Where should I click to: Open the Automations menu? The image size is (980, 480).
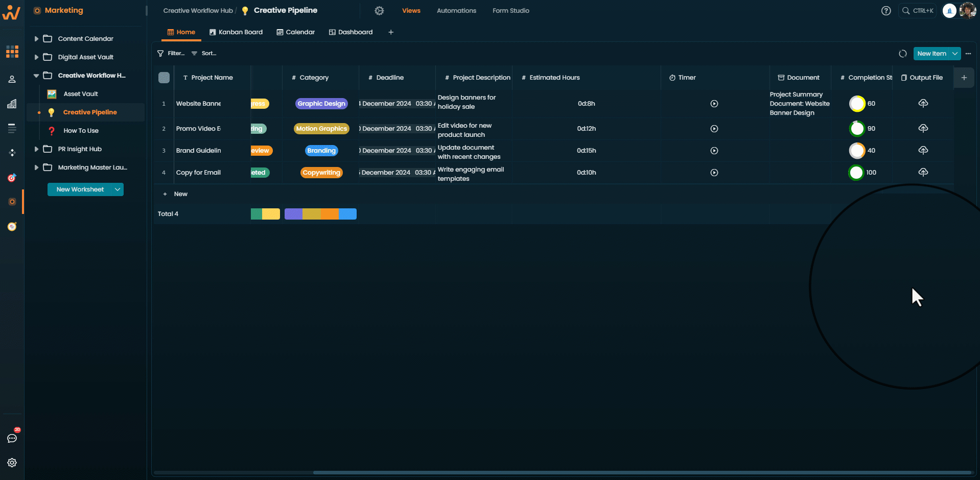[456, 11]
